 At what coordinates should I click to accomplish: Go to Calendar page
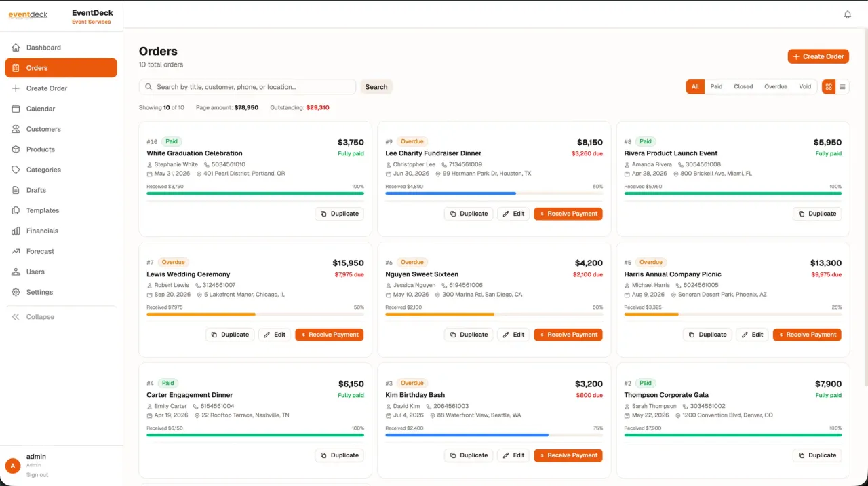point(61,109)
